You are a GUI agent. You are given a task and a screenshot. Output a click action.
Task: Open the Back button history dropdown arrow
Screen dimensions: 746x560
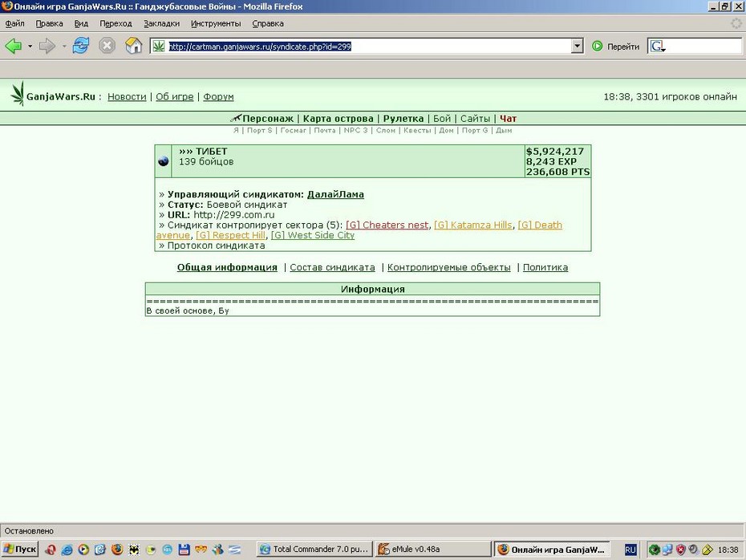click(x=30, y=47)
